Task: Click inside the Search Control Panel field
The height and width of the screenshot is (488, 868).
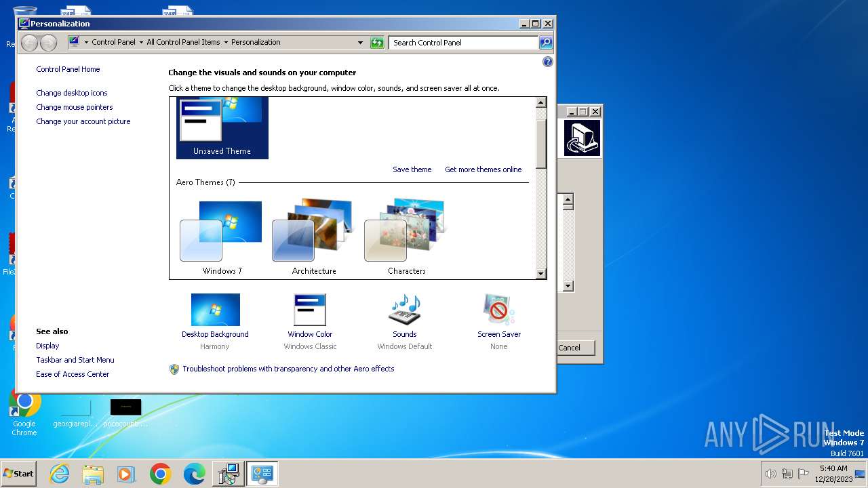Action: [464, 43]
